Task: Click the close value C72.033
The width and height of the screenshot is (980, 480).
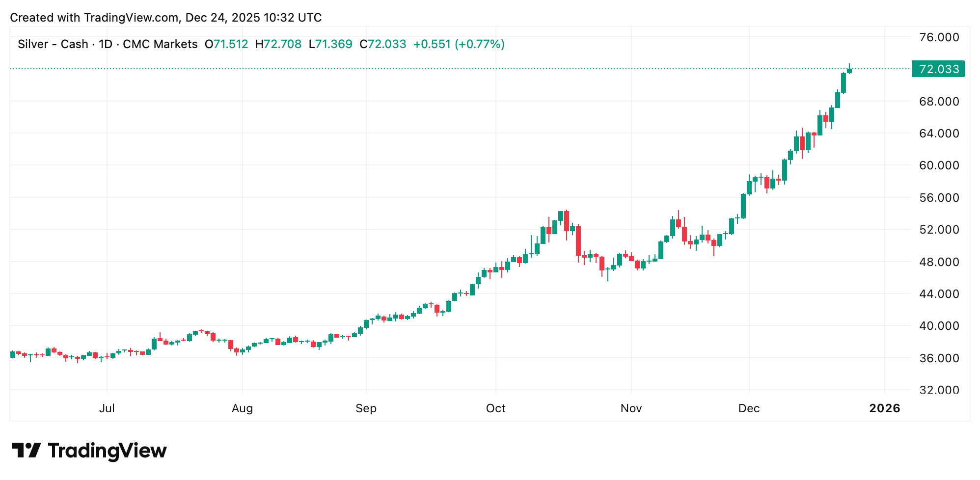Action: [x=383, y=44]
